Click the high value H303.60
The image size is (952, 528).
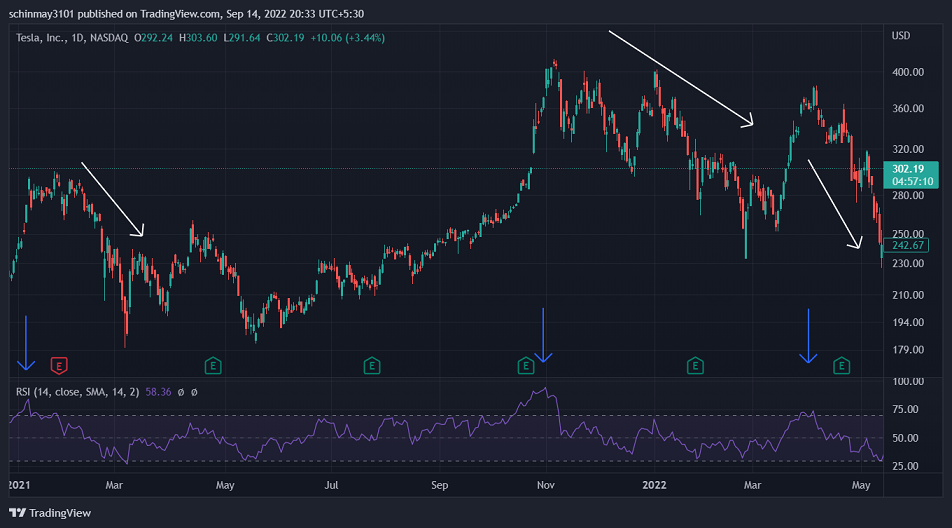[x=198, y=38]
